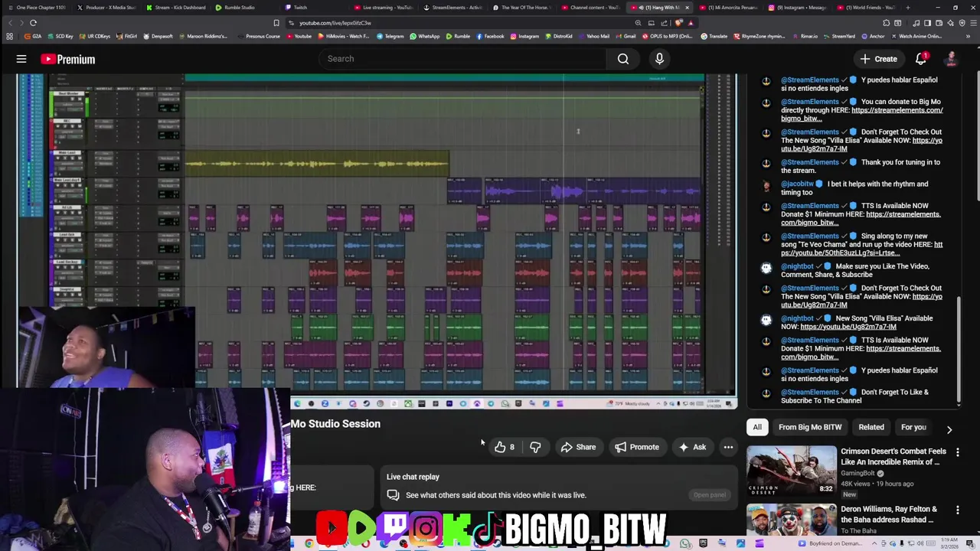The height and width of the screenshot is (551, 980).
Task: Open the Gmail bookmark
Action: (626, 36)
